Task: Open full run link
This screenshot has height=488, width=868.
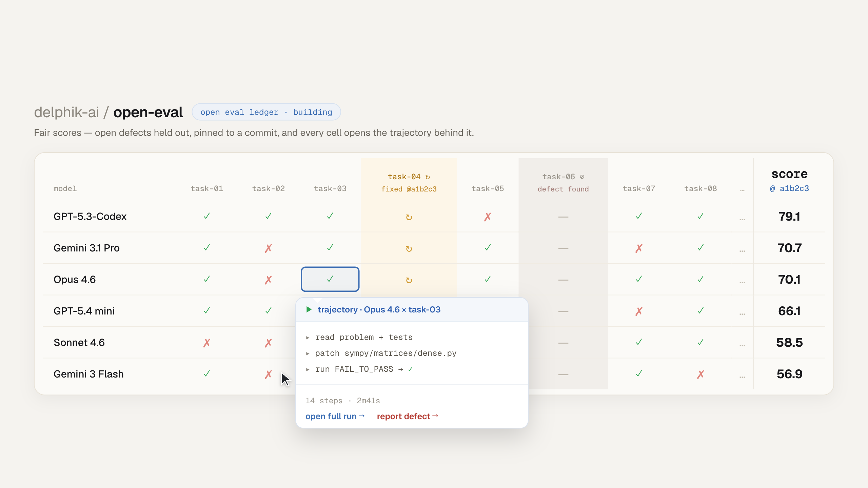Action: [x=335, y=416]
